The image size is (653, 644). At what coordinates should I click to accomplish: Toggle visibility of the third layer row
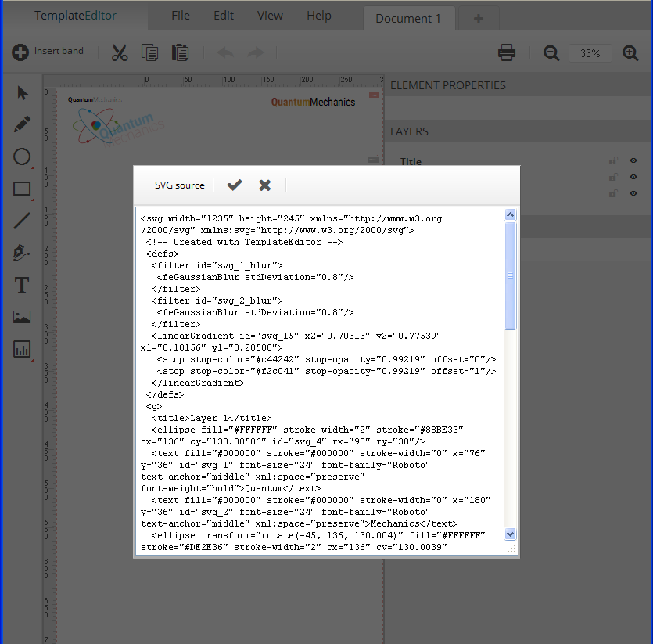(x=633, y=193)
